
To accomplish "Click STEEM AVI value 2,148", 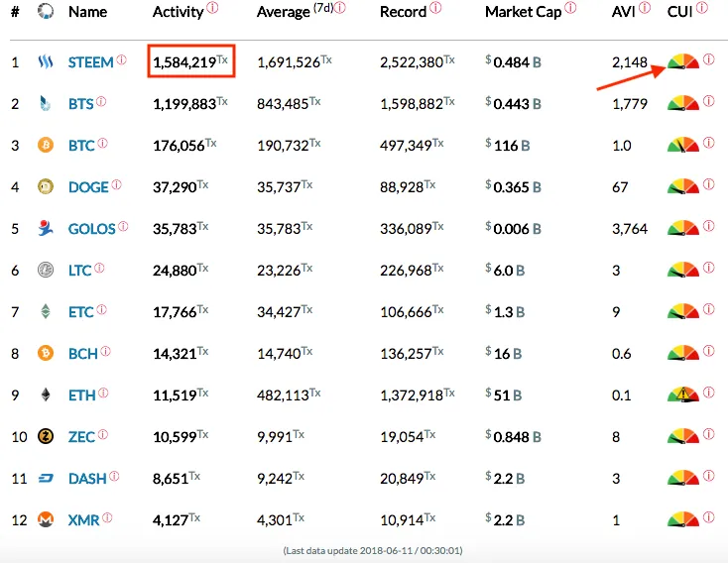I will (630, 62).
